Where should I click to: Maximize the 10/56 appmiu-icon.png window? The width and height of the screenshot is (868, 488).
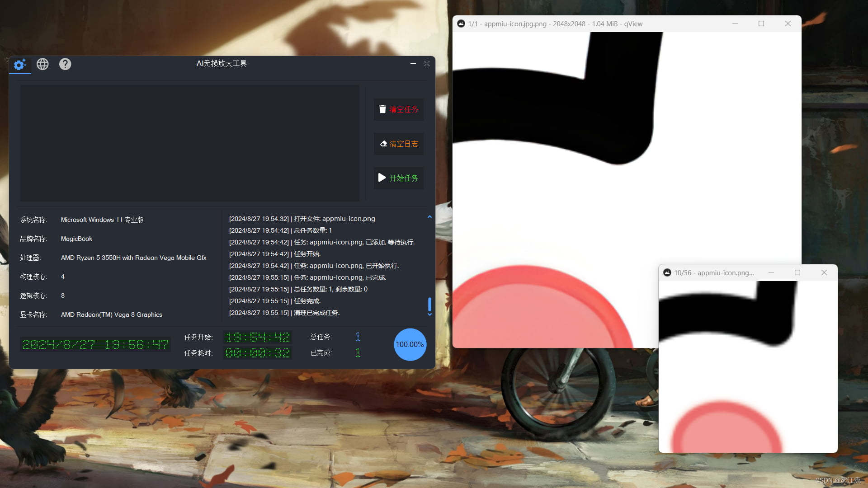point(797,272)
